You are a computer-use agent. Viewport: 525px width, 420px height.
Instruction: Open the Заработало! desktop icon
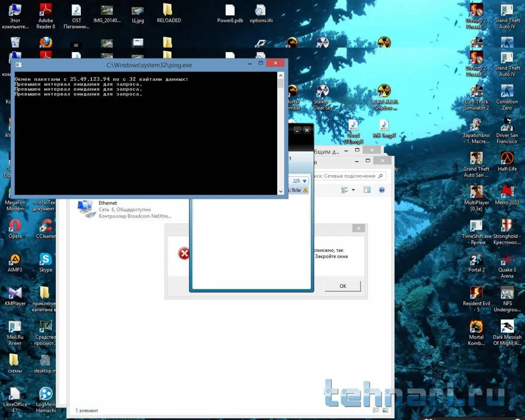476,132
